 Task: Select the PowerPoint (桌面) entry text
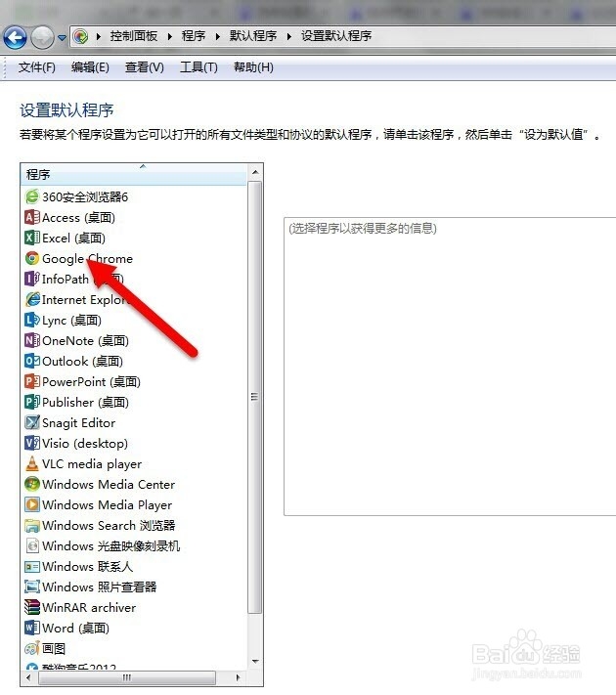click(x=91, y=382)
